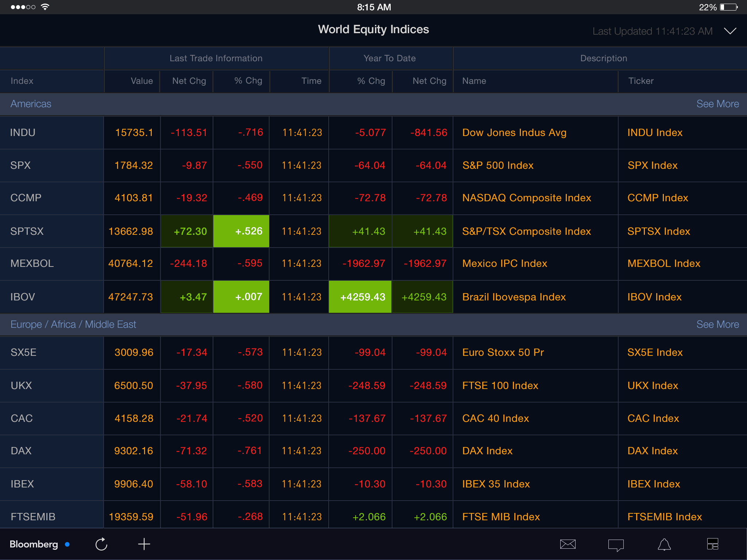Open See More for Europe section
This screenshot has width=747, height=560.
tap(717, 324)
